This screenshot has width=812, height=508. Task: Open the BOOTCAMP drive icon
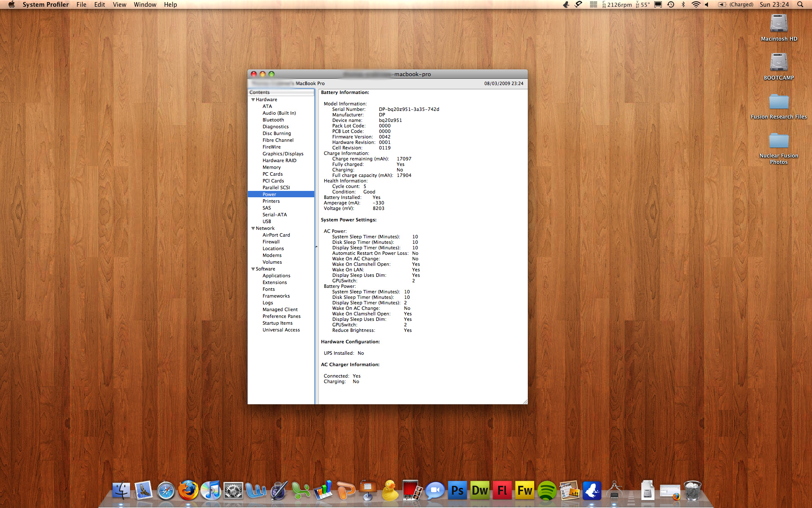click(x=778, y=63)
